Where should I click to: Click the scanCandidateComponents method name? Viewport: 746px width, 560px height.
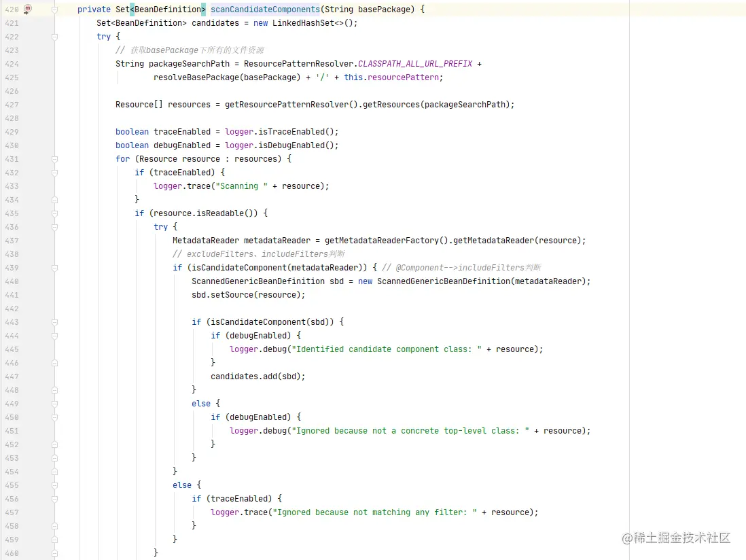[265, 10]
